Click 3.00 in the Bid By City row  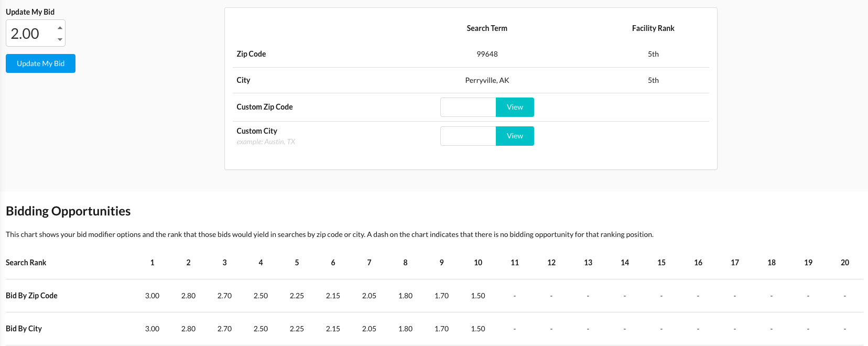[x=153, y=329]
